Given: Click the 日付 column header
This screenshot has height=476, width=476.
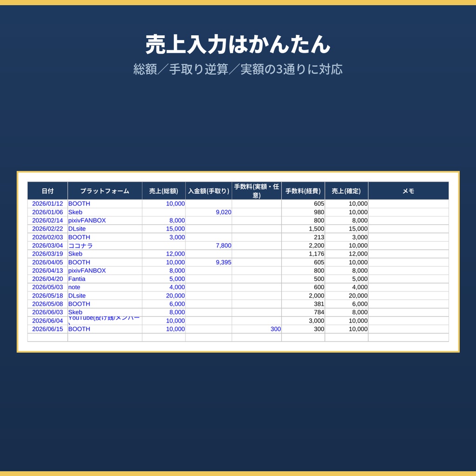Looking at the screenshot, I should point(48,191).
